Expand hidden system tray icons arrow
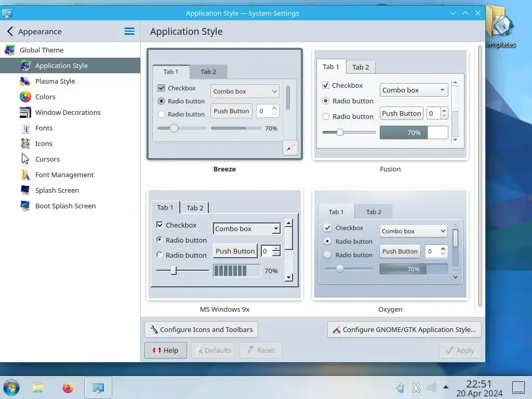The image size is (532, 399). tap(446, 387)
